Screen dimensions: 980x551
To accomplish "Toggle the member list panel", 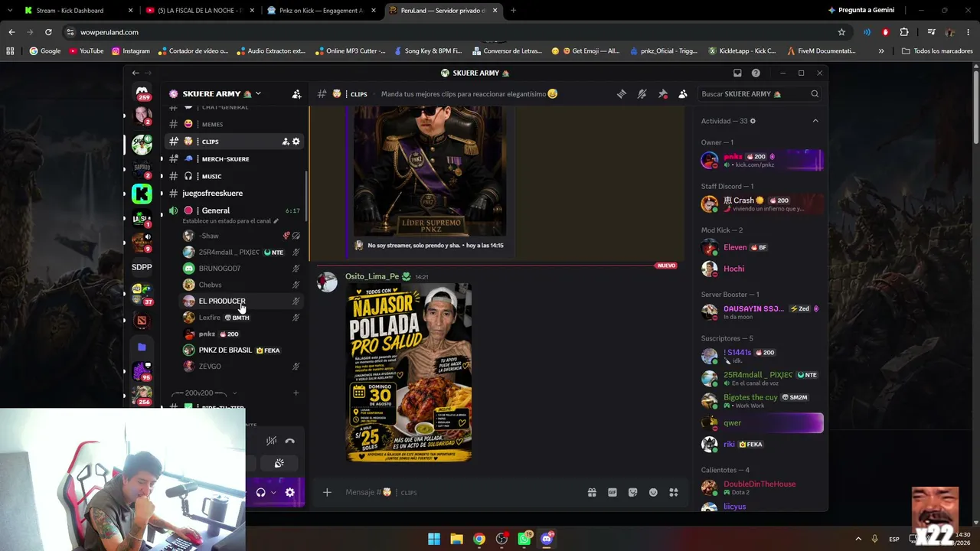I will point(683,94).
